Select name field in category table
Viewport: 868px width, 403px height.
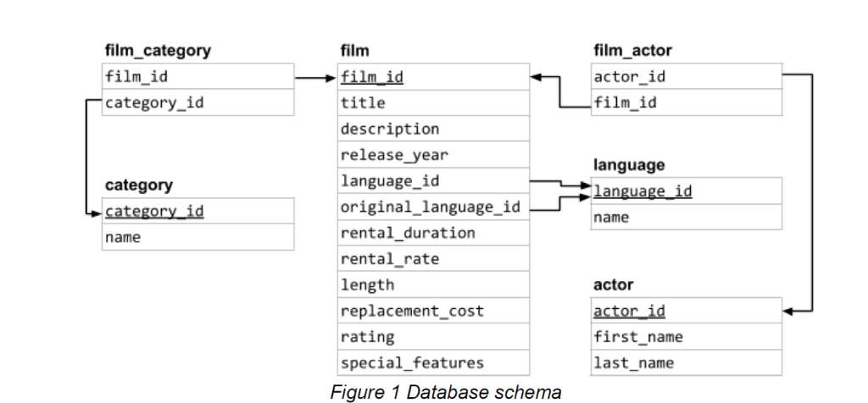tap(123, 237)
